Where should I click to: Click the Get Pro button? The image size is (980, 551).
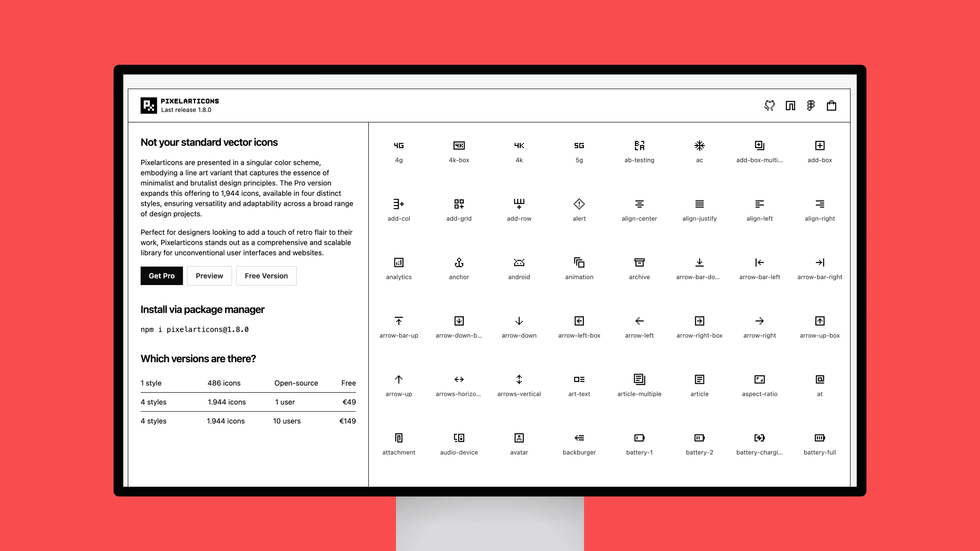pyautogui.click(x=162, y=276)
